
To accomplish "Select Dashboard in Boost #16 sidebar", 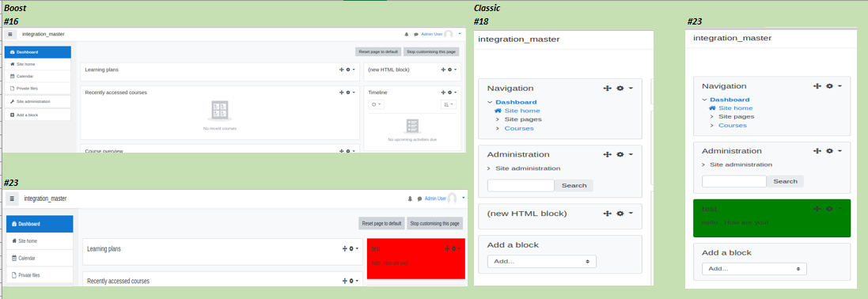I will 38,52.
